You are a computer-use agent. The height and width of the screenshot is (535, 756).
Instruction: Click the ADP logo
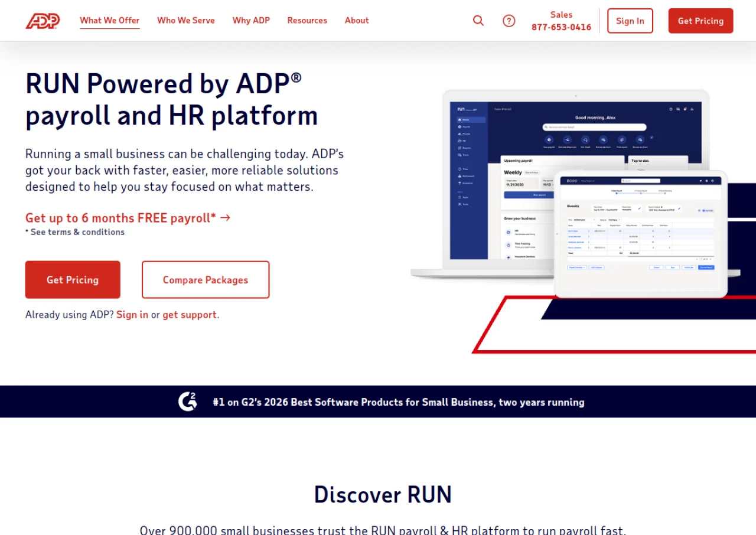coord(43,21)
